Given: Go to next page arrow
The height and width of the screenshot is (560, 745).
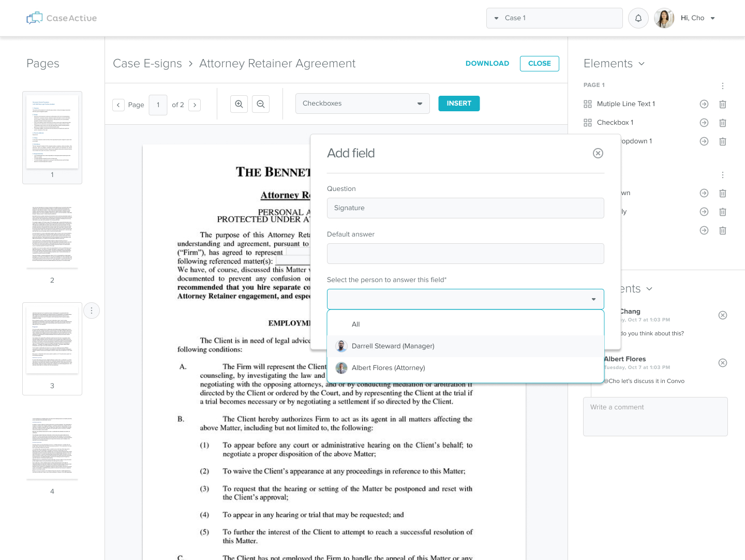Looking at the screenshot, I should (x=195, y=105).
